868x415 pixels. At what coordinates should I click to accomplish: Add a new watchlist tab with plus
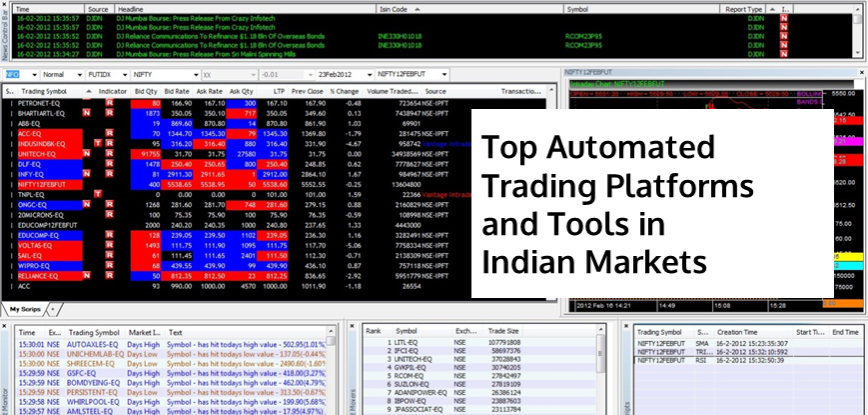click(53, 308)
